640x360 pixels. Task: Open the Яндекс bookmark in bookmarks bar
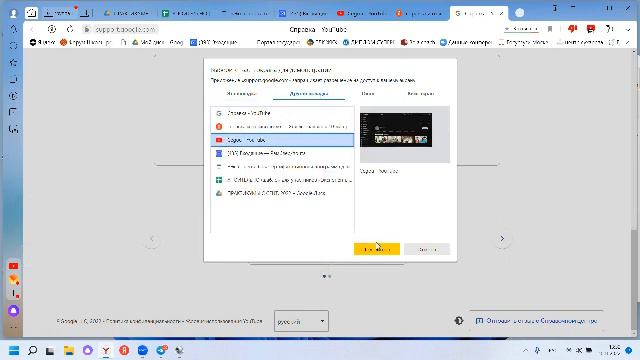pos(42,42)
